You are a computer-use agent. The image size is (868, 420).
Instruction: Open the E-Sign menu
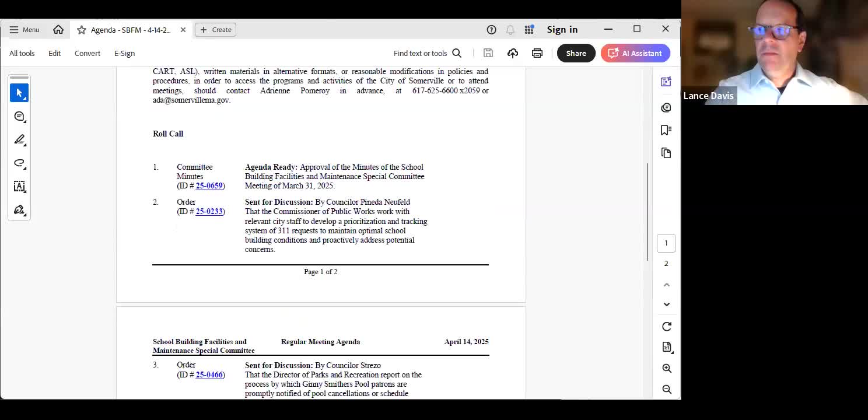(124, 53)
